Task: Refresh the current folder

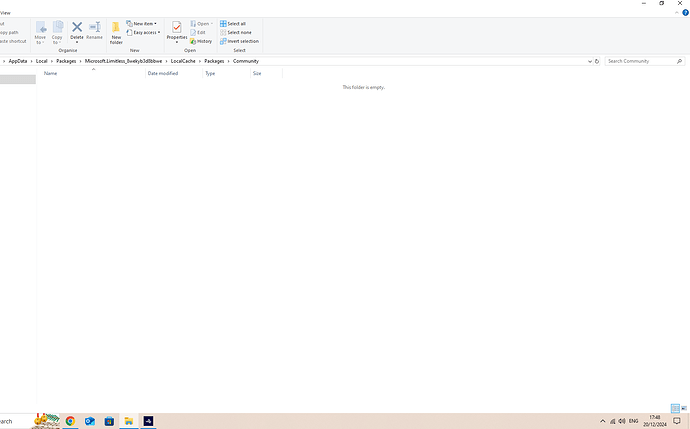Action: click(597, 61)
